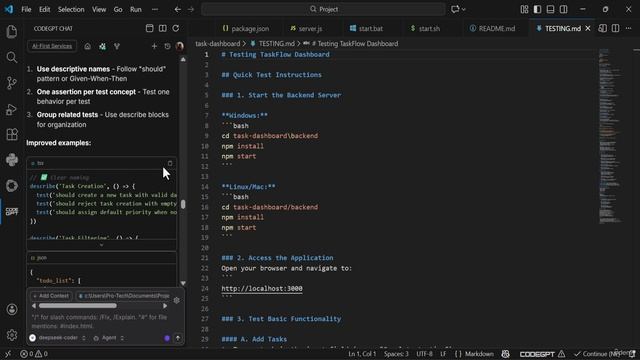Open the Run menu
Viewport: 640px width, 360px height.
(x=136, y=9)
